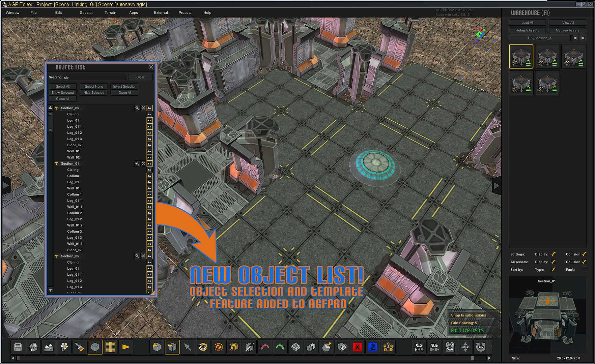This screenshot has width=595, height=364.
Task: Click the yellow grid icon in toolbar
Action: click(110, 347)
